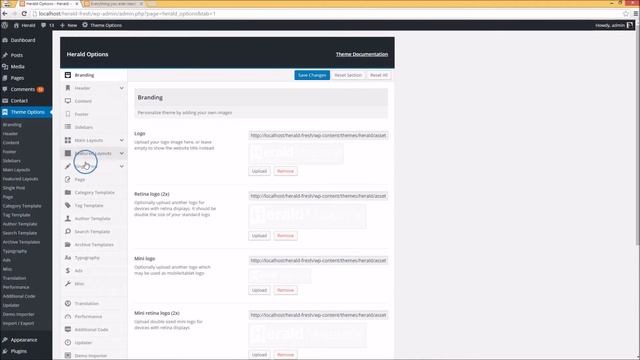
Task: Expand the Main Layouts section chevron
Action: pyautogui.click(x=122, y=140)
